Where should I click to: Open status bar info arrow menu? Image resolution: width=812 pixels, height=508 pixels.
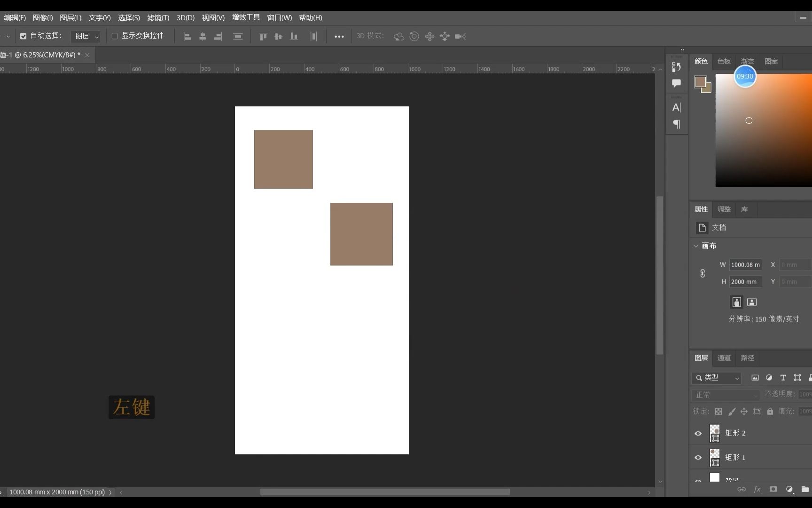pyautogui.click(x=110, y=492)
